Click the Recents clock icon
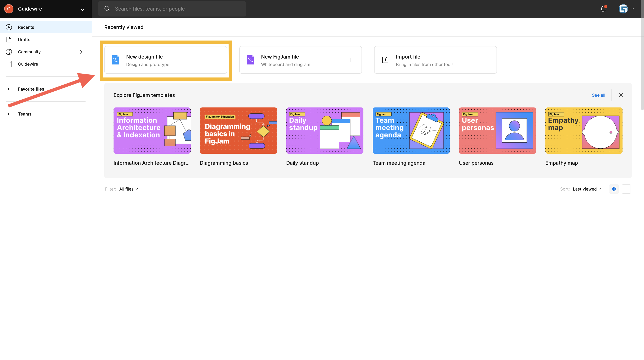 pyautogui.click(x=9, y=27)
